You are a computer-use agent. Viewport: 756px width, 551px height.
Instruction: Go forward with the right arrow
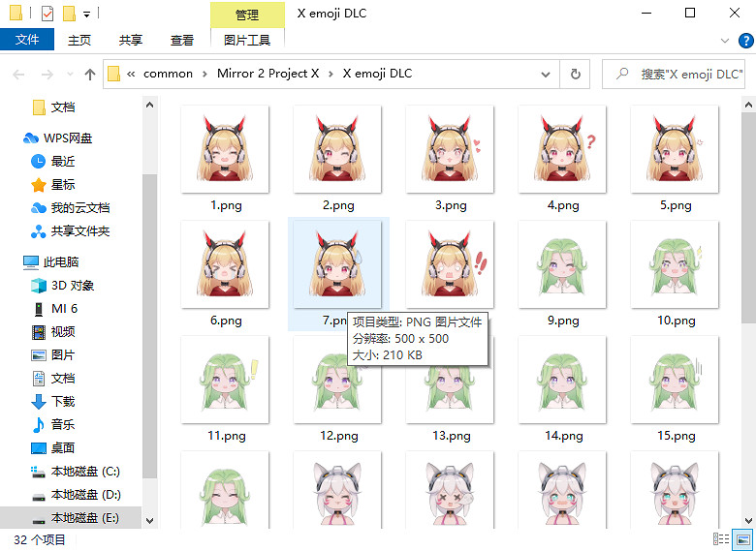tap(47, 75)
